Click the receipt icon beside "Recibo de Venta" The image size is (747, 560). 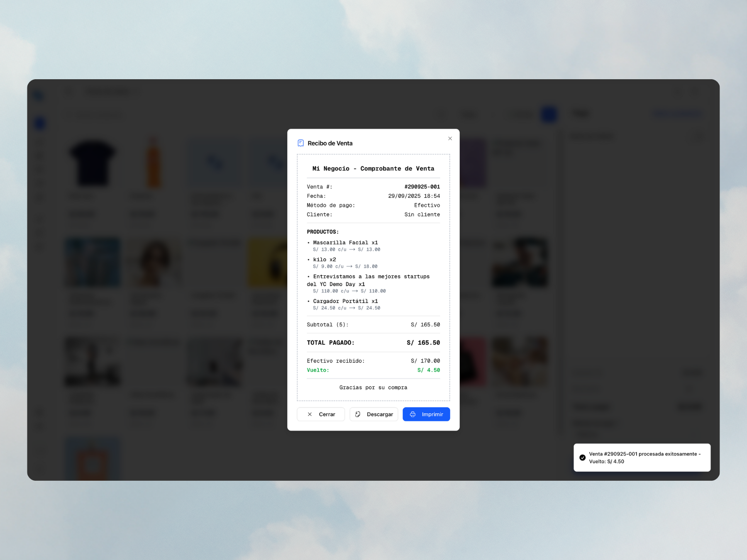click(x=300, y=143)
